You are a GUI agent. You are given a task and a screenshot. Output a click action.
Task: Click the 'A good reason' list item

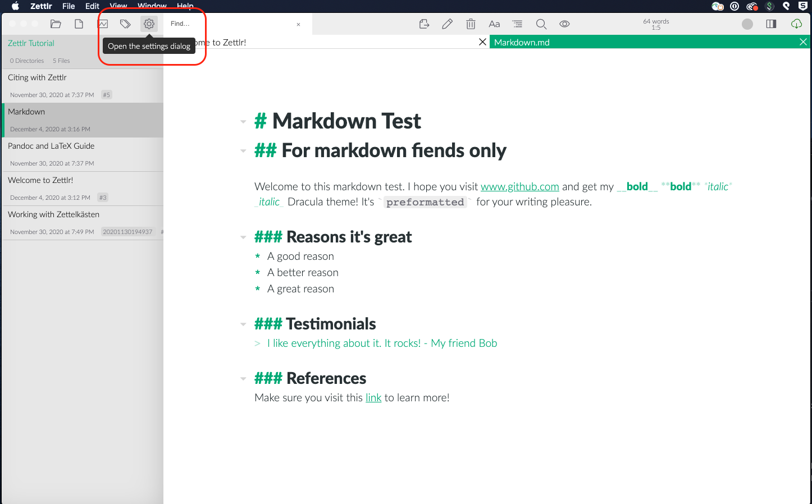click(x=300, y=256)
